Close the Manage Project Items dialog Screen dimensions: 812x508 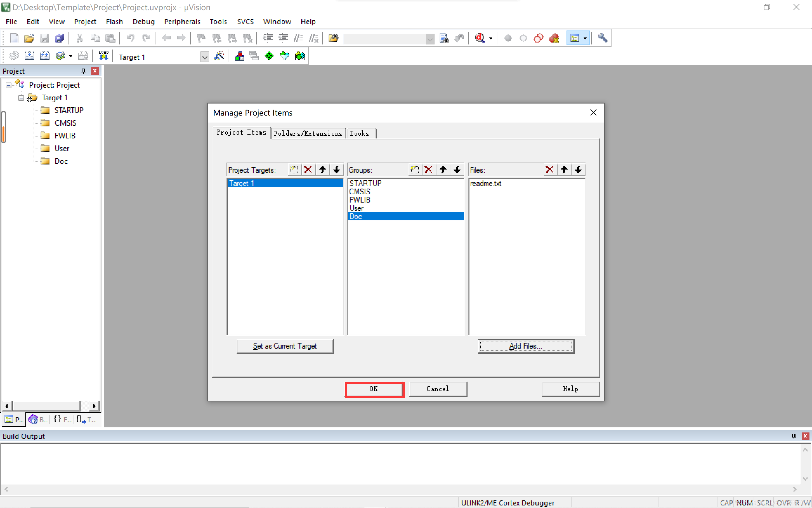click(593, 112)
